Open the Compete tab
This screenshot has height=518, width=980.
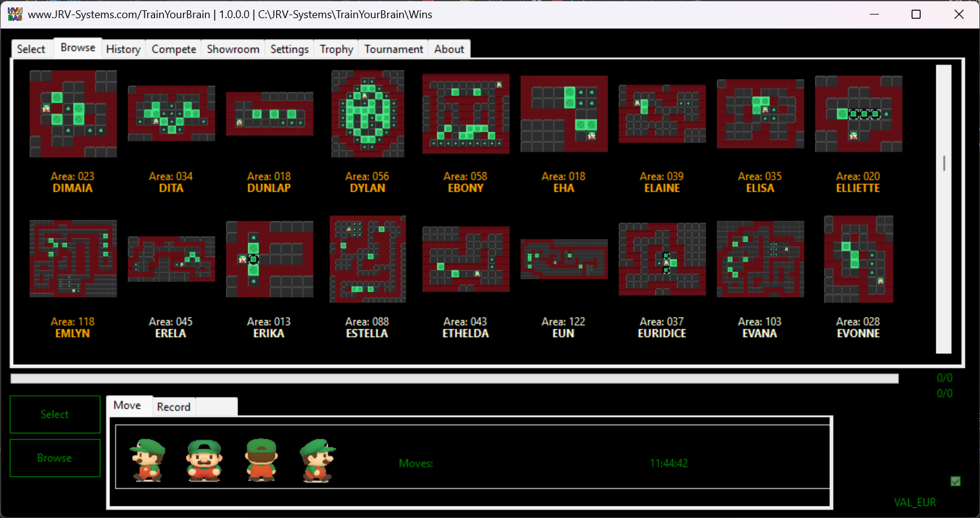pos(174,49)
